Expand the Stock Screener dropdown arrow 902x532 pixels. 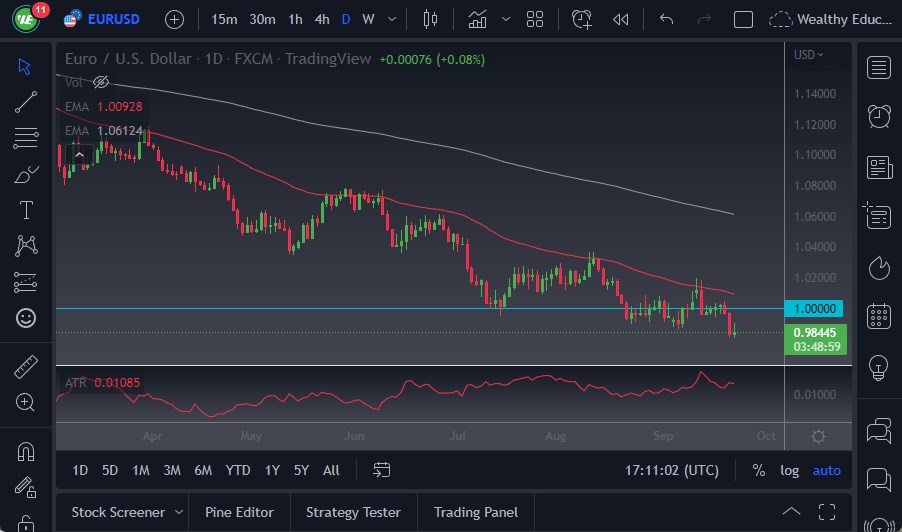[x=179, y=512]
